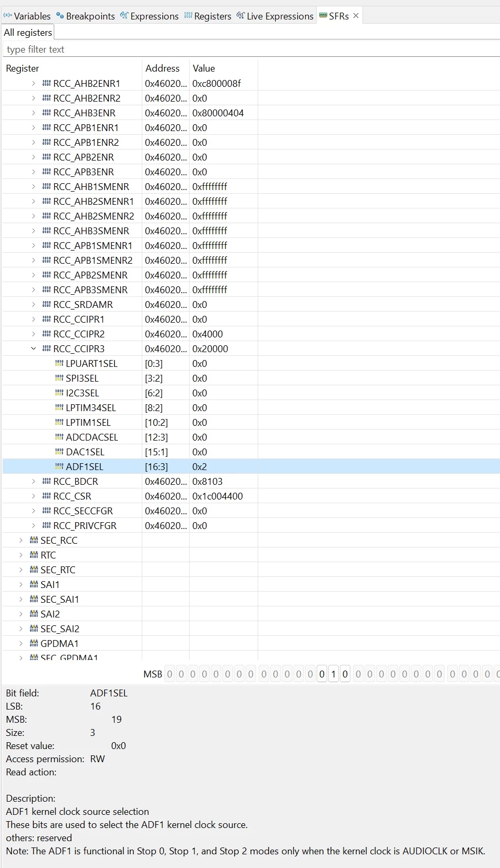Open the Registers tab
This screenshot has width=500, height=868.
click(208, 16)
